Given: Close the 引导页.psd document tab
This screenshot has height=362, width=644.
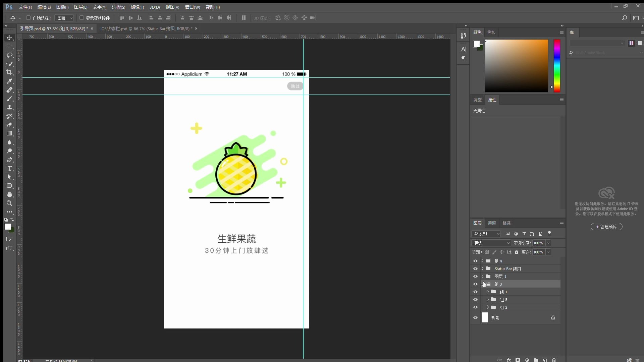Looking at the screenshot, I should pyautogui.click(x=92, y=28).
